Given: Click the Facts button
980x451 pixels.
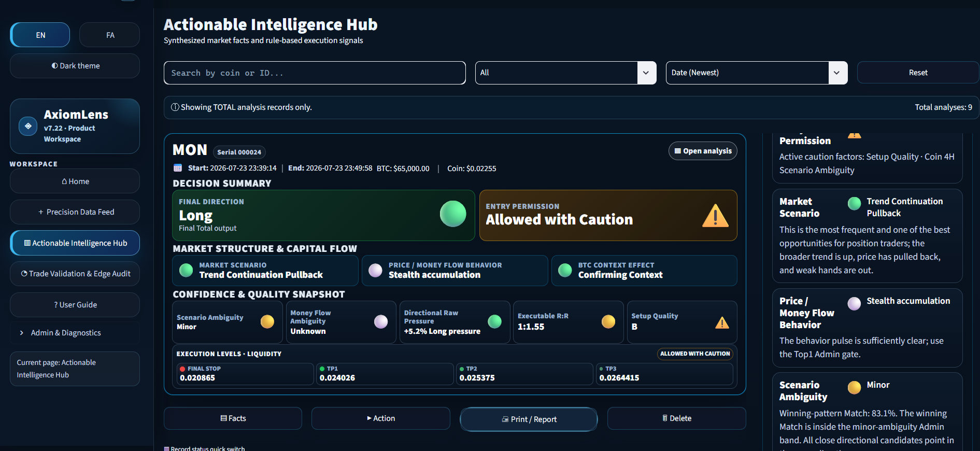Looking at the screenshot, I should click(x=233, y=418).
